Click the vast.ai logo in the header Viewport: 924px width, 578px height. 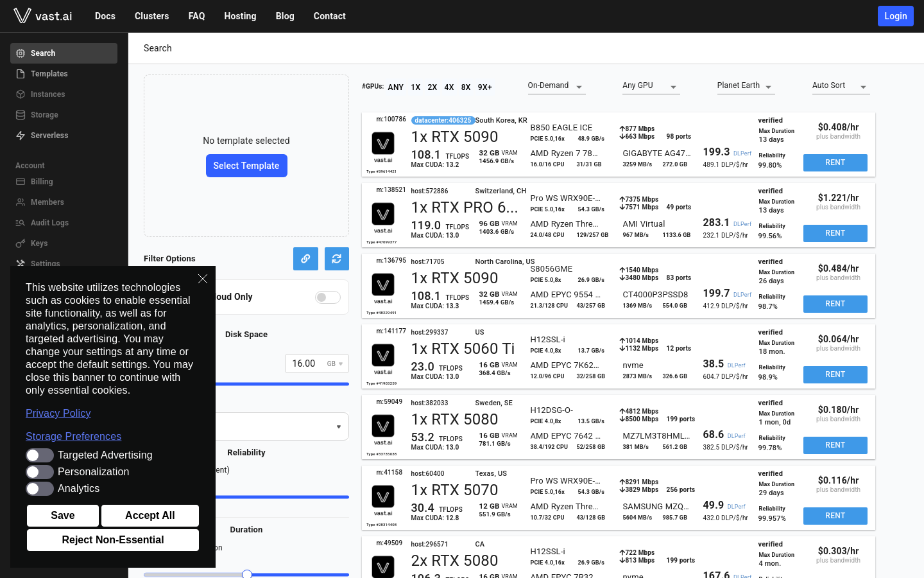click(x=43, y=15)
